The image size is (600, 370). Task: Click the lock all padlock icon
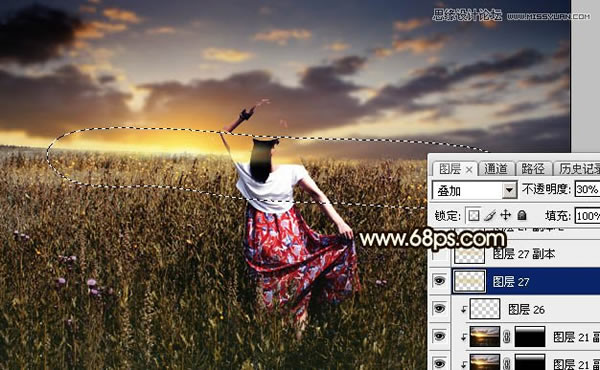point(522,215)
